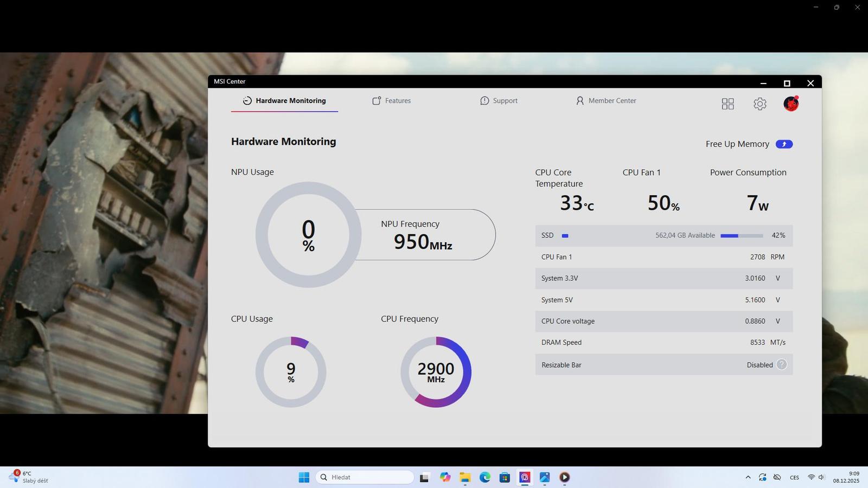Toggle the SSD indicator next to storage row
This screenshot has height=488, width=868.
[565, 235]
